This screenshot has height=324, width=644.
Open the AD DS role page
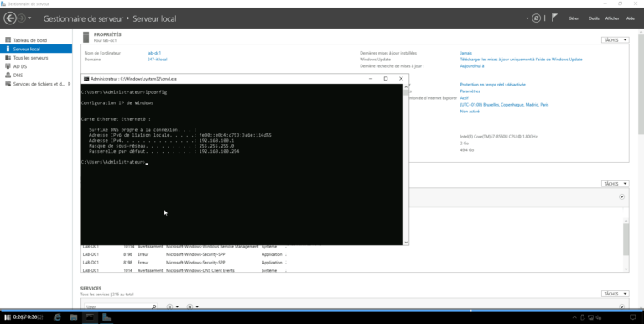click(x=20, y=66)
